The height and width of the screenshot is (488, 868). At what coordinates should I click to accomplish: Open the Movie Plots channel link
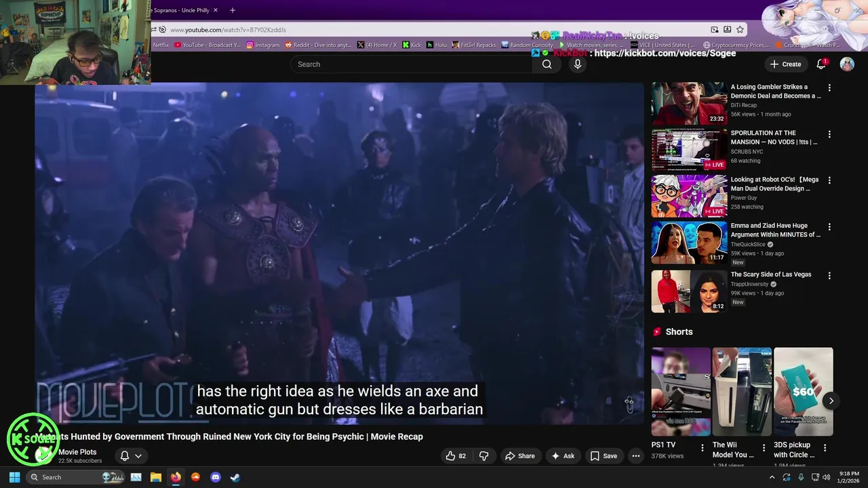point(77,452)
